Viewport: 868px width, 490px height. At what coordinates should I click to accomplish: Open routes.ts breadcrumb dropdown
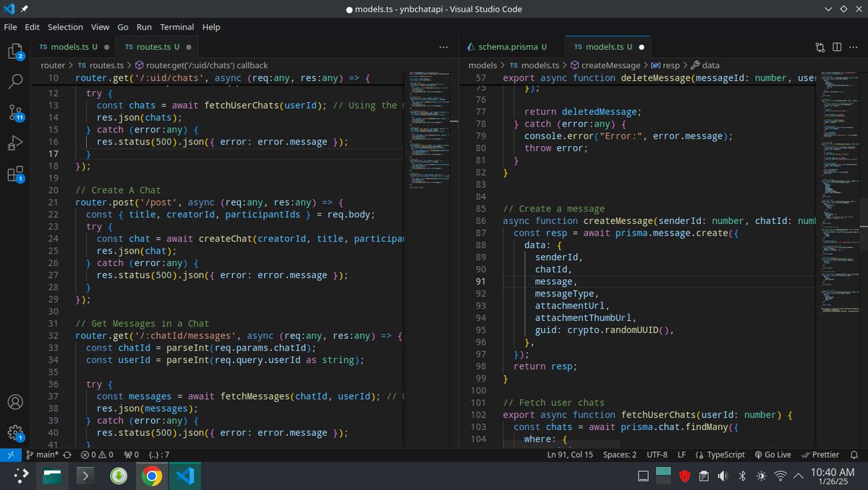click(x=101, y=65)
